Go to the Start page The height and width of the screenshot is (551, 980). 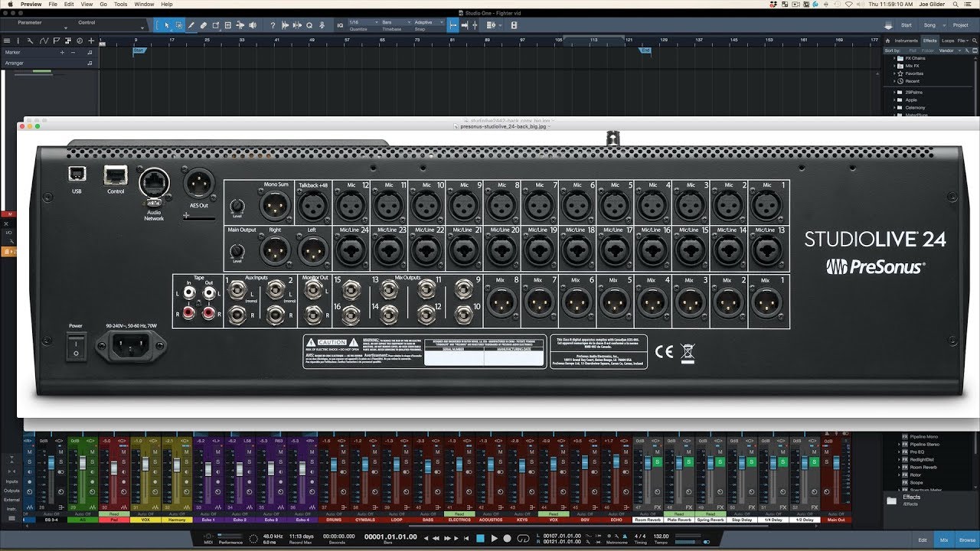click(x=906, y=25)
